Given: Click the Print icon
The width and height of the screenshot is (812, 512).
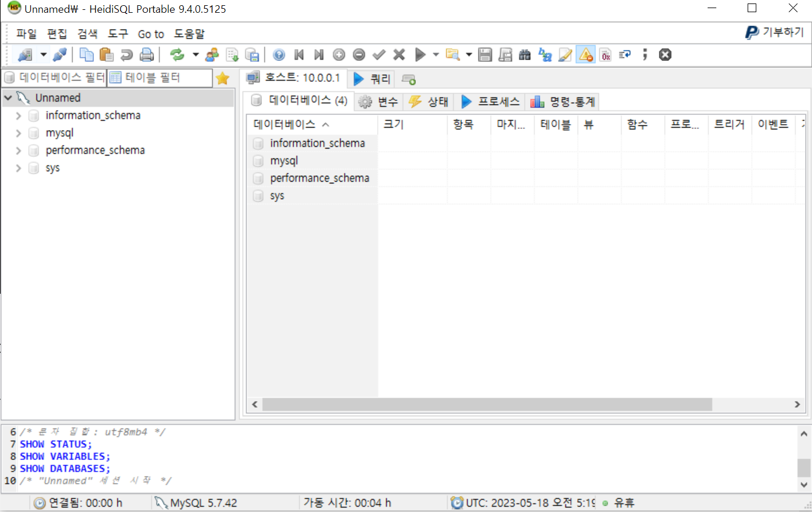Looking at the screenshot, I should pyautogui.click(x=147, y=55).
